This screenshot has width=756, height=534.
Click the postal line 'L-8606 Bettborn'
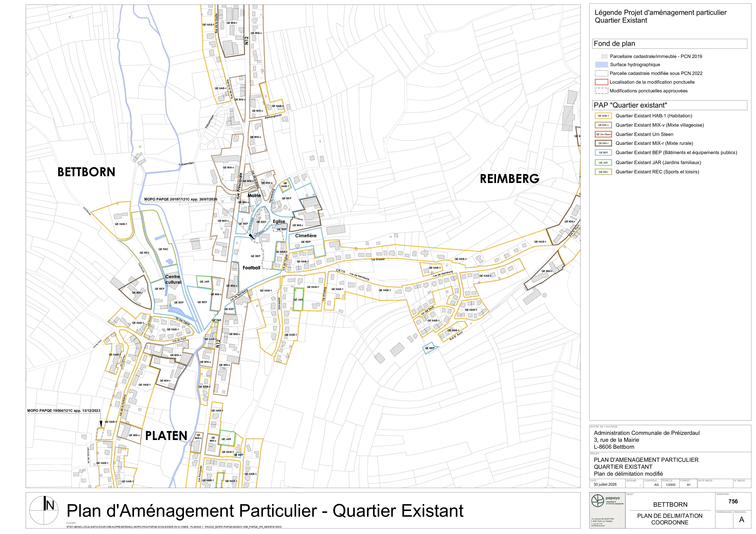tap(614, 447)
